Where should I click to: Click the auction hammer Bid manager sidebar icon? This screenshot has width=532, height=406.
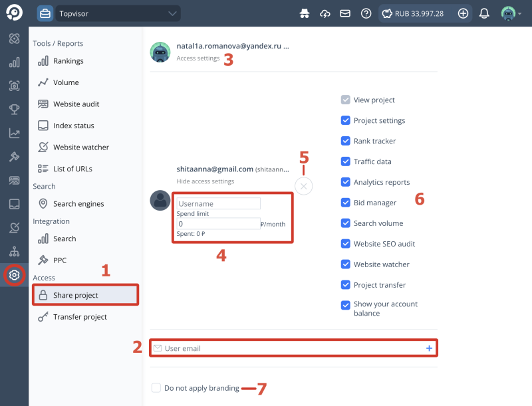tap(14, 157)
